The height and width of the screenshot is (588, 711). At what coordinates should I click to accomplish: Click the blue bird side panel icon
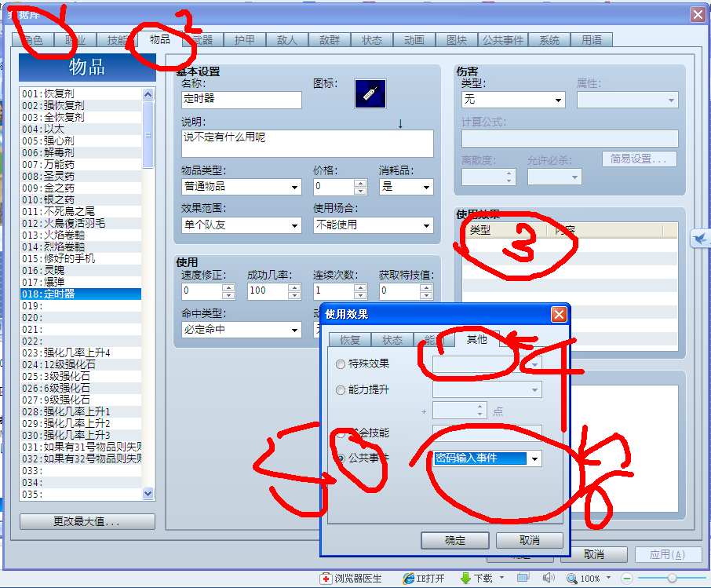700,238
